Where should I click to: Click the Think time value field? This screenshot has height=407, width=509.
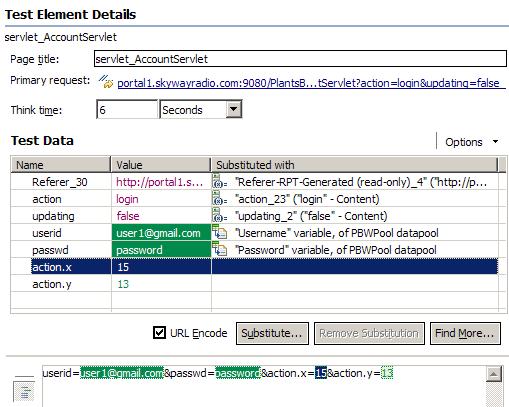[x=127, y=109]
